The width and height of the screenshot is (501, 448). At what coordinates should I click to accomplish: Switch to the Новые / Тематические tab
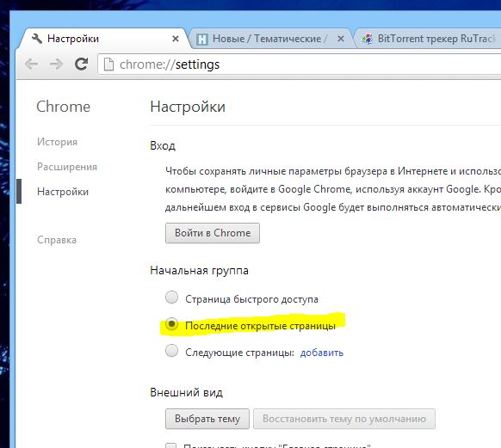270,39
